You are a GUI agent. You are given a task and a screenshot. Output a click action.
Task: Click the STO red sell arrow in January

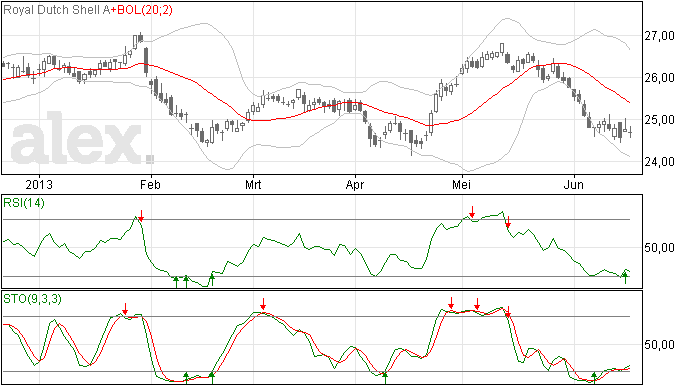click(125, 309)
